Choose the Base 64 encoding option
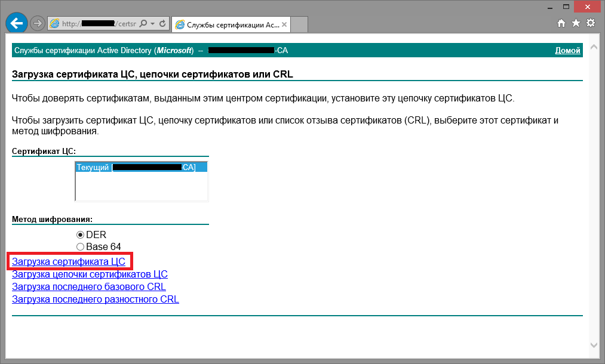Screen dimensions: 605x364 [80, 247]
